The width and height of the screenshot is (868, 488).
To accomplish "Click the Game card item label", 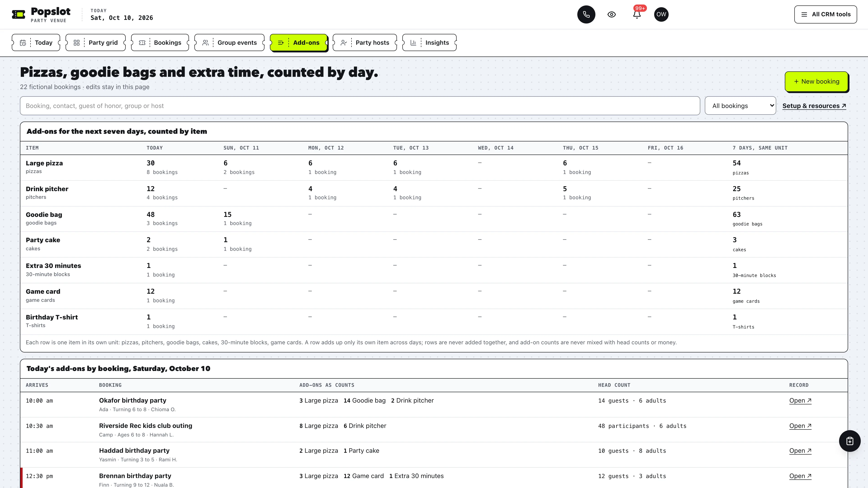I will pyautogui.click(x=43, y=292).
